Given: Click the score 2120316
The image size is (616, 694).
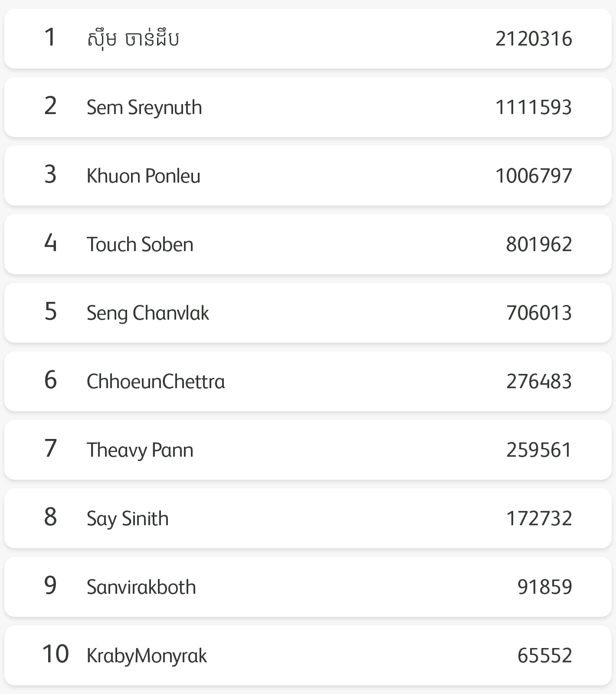Looking at the screenshot, I should 534,39.
